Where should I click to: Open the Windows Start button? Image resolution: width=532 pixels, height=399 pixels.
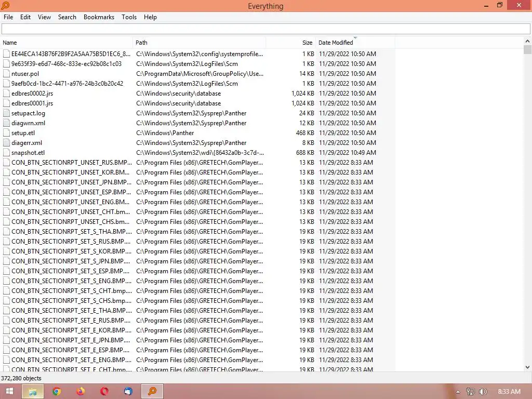[9, 391]
